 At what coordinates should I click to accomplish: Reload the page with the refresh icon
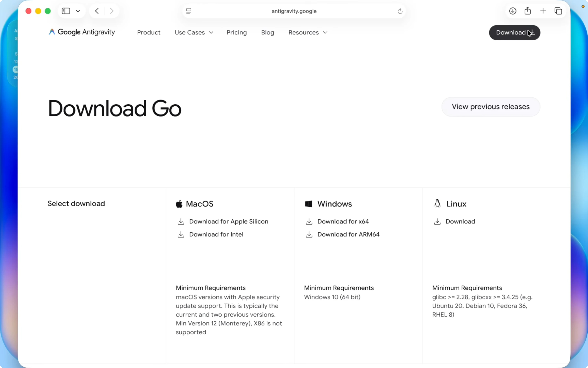point(400,11)
